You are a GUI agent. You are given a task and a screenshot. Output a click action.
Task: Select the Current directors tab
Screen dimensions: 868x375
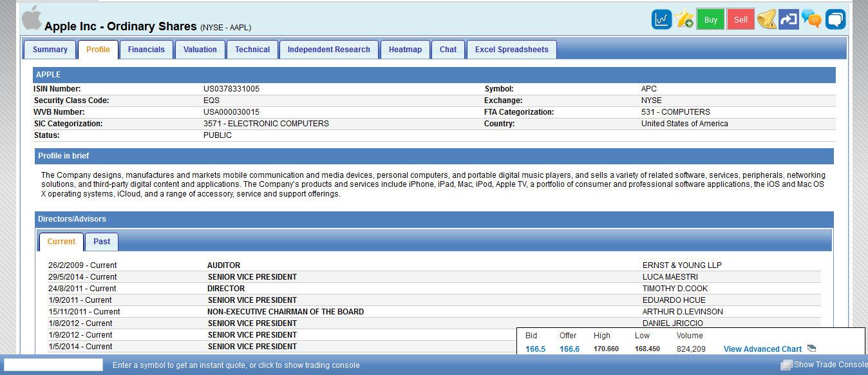(61, 242)
